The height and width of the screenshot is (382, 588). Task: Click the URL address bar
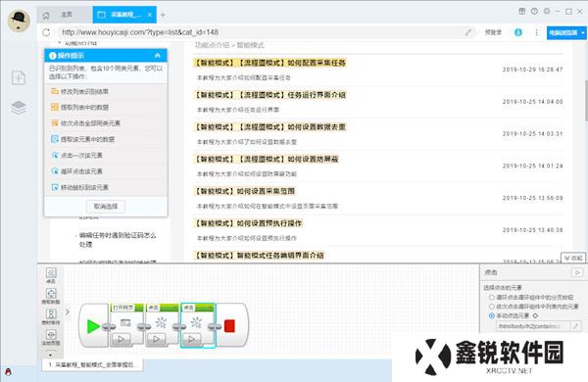[x=263, y=32]
